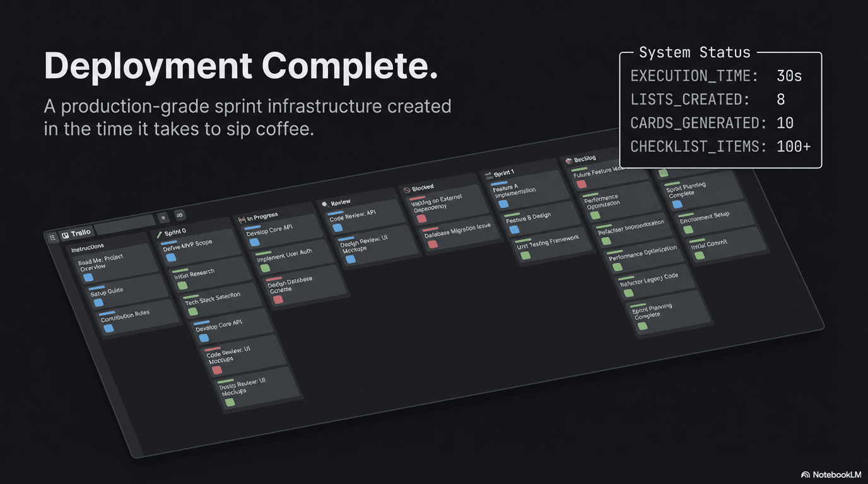This screenshot has height=484, width=868.
Task: Click the blocked symbol beside the Blocked list title
Action: tap(407, 190)
